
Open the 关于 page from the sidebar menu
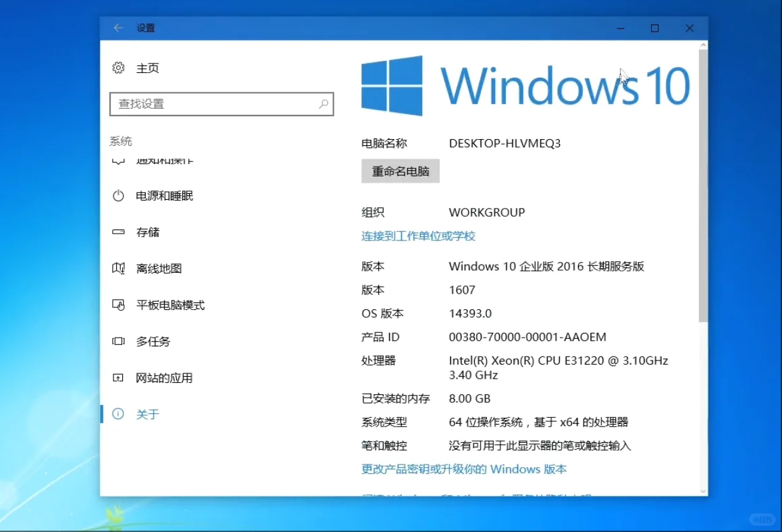click(x=147, y=414)
